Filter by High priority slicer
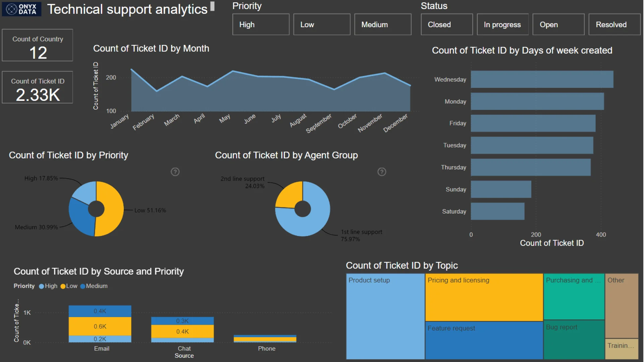Screen dimensions: 644x362 click(261, 24)
